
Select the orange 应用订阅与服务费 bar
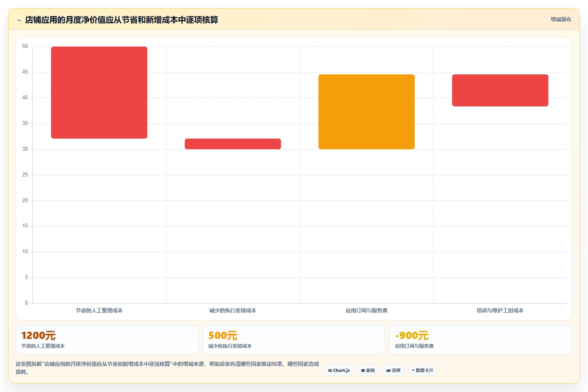click(366, 112)
